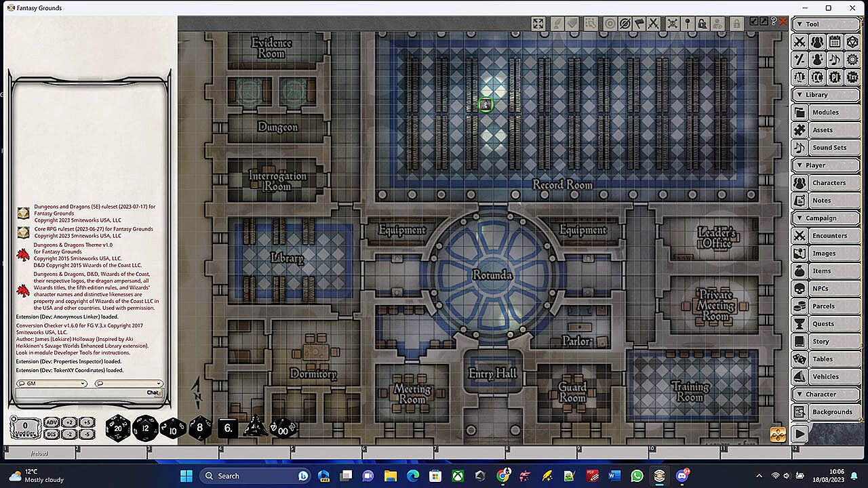Click the Modifier value box showing 0
Screen dimensions: 868x488
pos(26,428)
